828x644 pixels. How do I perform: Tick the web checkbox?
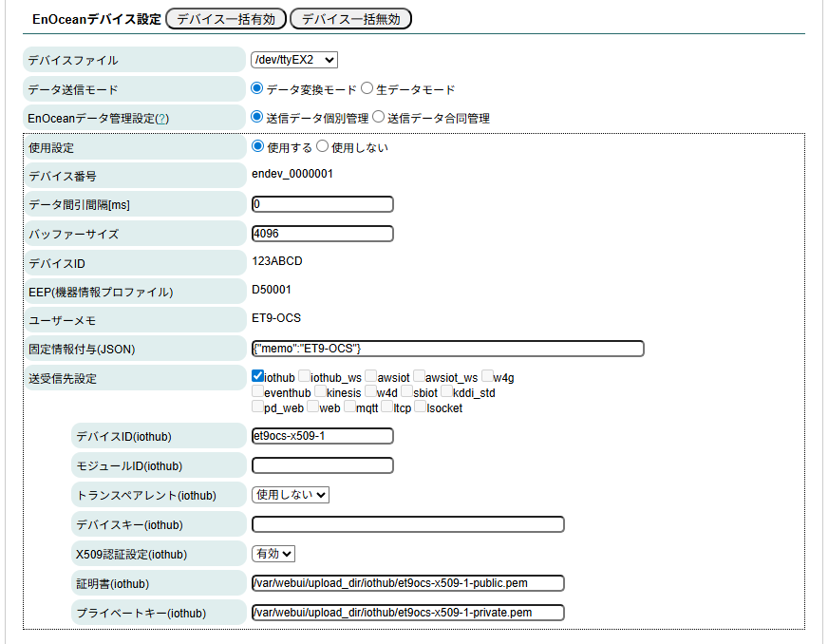pyautogui.click(x=313, y=407)
